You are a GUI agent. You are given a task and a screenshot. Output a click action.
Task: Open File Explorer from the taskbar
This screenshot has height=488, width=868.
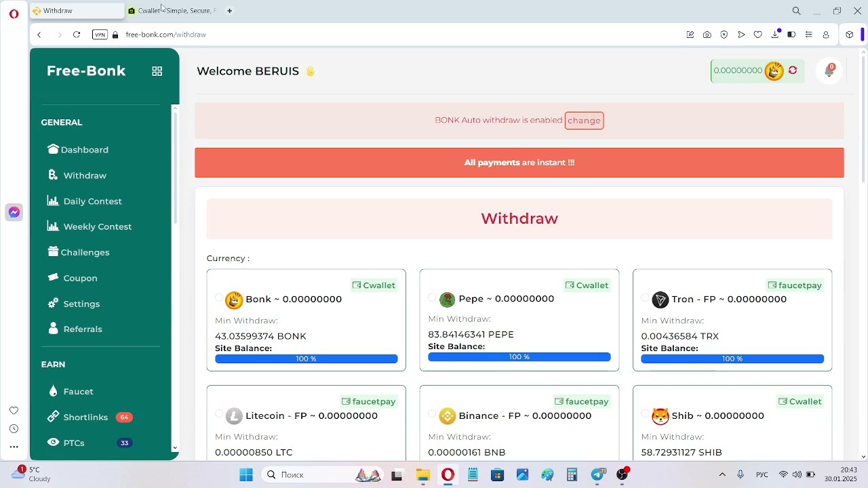pos(423,475)
